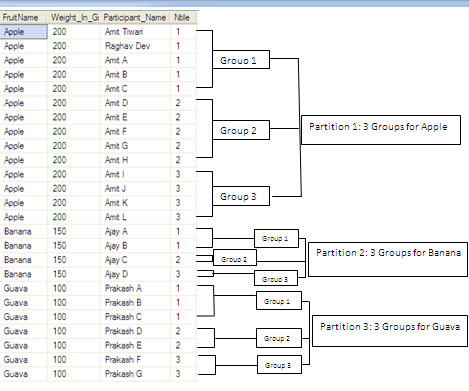Click the Prakash G name cell

135,374
